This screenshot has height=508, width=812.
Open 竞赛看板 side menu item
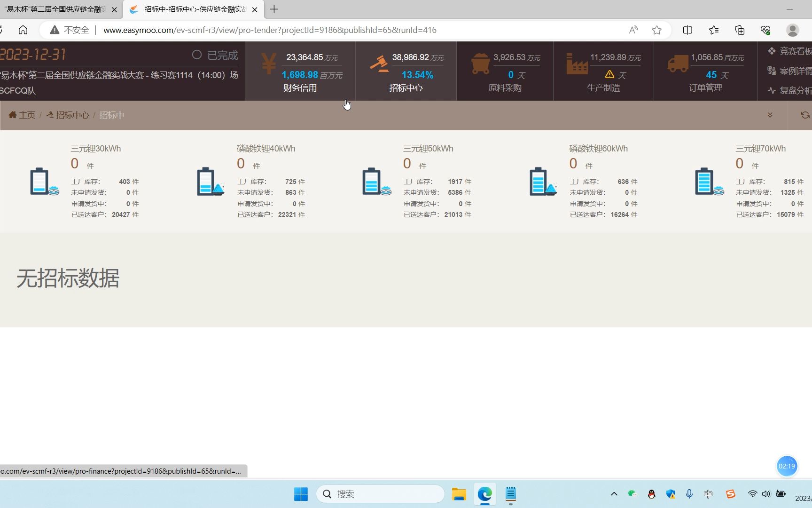790,51
